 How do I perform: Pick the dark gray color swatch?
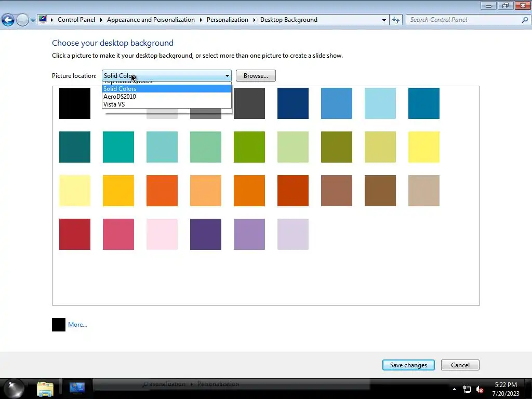tap(249, 103)
